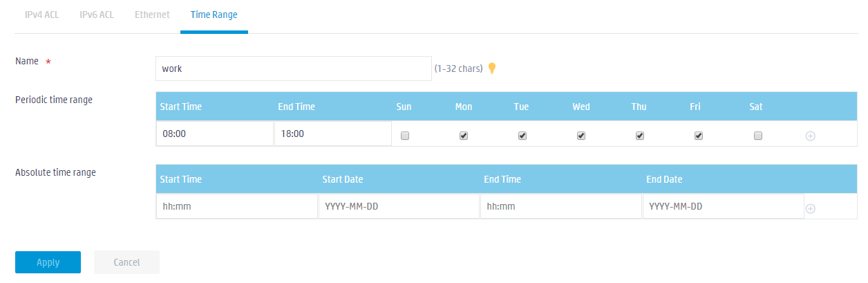Viewport: 868px width, 283px height.
Task: Uncheck the Wed checkbox
Action: (581, 136)
